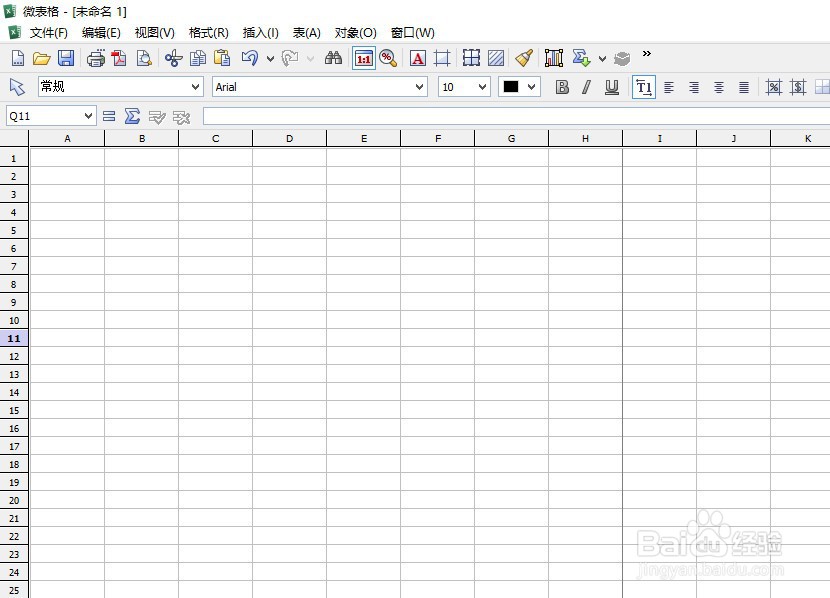The height and width of the screenshot is (598, 830).
Task: Click the sigma with green arrow icon
Action: tap(581, 58)
